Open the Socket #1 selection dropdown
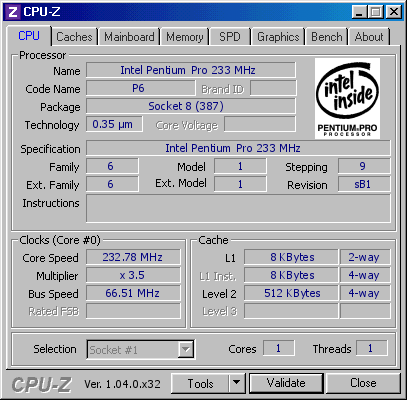 click(141, 349)
